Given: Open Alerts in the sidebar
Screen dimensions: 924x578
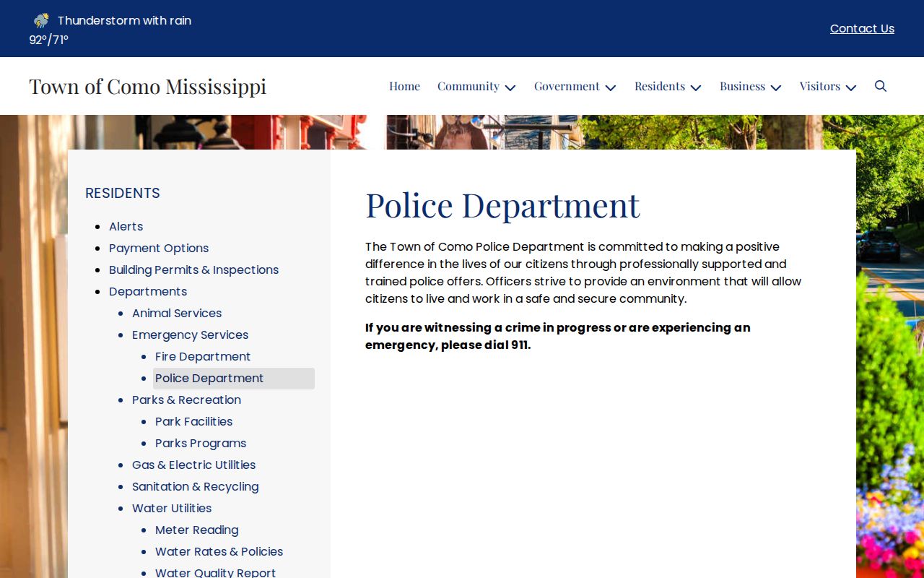Looking at the screenshot, I should [x=126, y=226].
